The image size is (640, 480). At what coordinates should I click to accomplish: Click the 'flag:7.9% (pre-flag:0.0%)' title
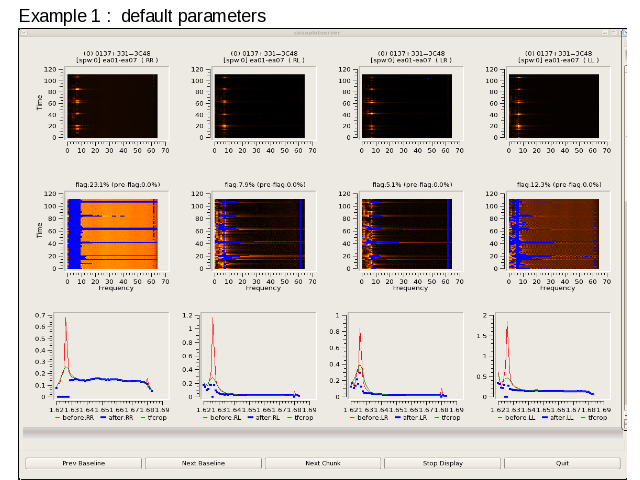pyautogui.click(x=265, y=184)
